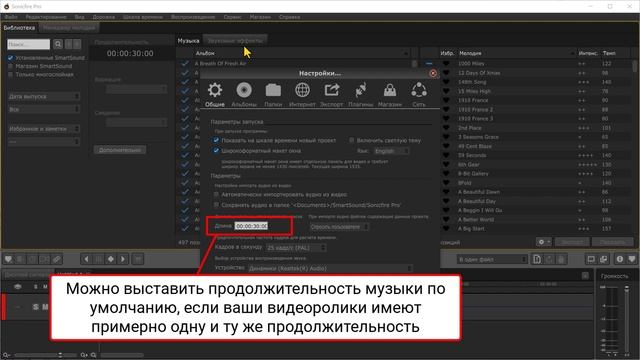Open the Плагины settings section
Image resolution: width=640 pixels, height=360 pixels.
tap(360, 95)
